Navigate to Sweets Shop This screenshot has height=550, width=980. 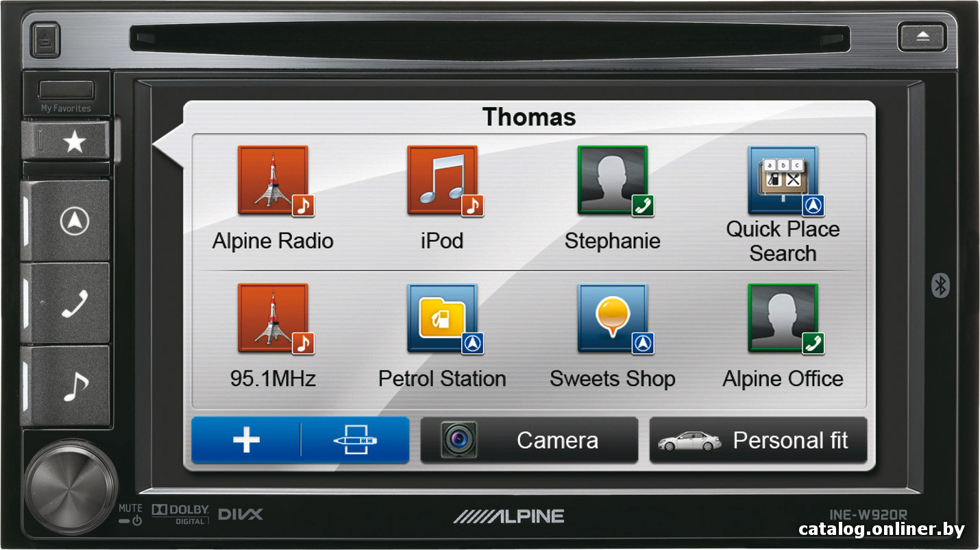click(613, 336)
